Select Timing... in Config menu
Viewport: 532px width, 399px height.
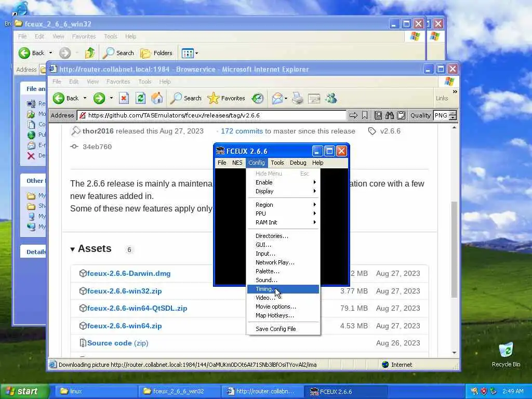coord(283,289)
